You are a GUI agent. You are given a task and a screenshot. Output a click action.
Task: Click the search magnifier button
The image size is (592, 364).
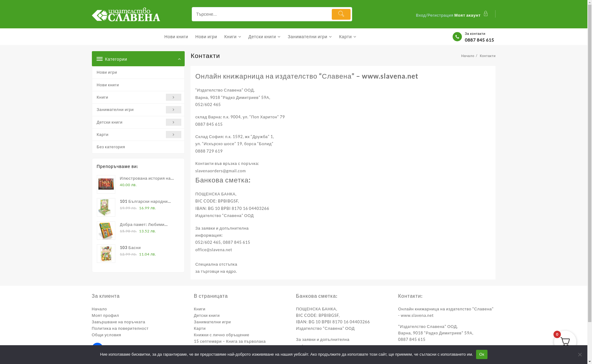pyautogui.click(x=341, y=14)
